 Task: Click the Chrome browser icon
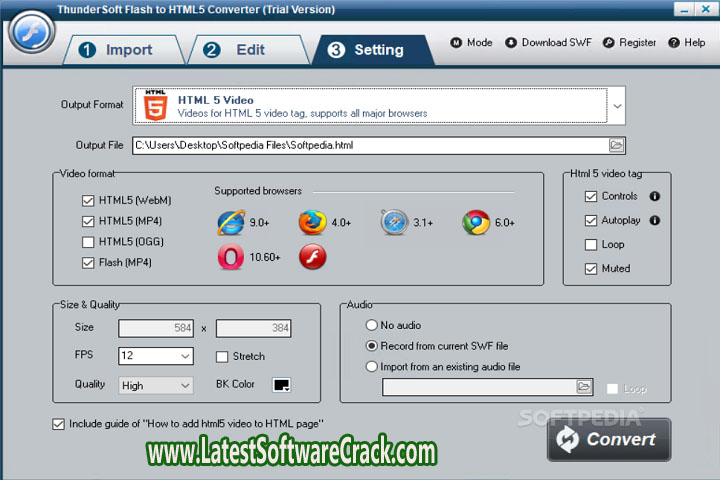476,222
